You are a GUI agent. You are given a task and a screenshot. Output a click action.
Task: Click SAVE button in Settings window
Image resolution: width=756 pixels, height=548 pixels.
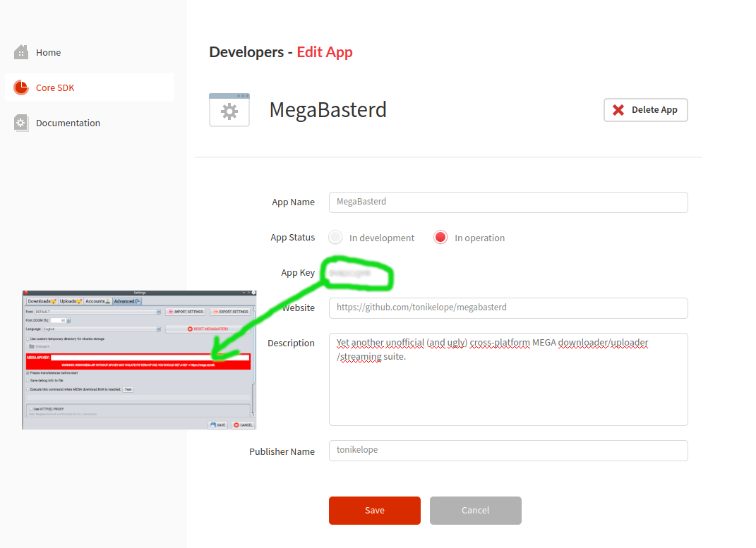(218, 425)
